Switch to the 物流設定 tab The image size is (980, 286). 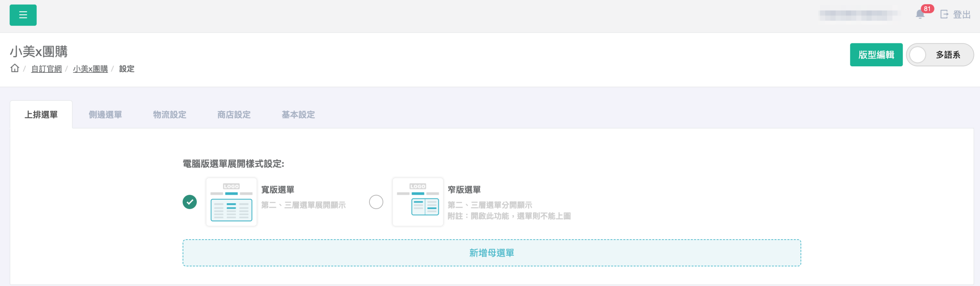tap(170, 115)
